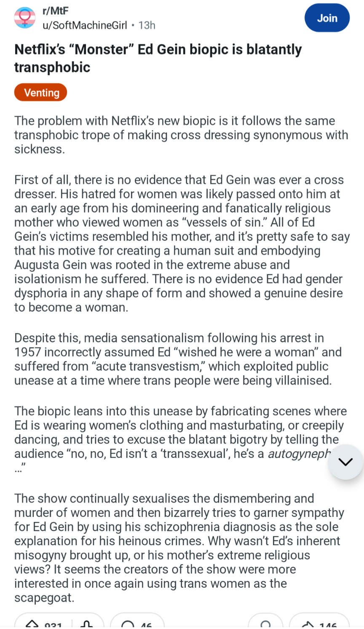The width and height of the screenshot is (364, 629).
Task: Click the upvote count number
Action: [54, 625]
